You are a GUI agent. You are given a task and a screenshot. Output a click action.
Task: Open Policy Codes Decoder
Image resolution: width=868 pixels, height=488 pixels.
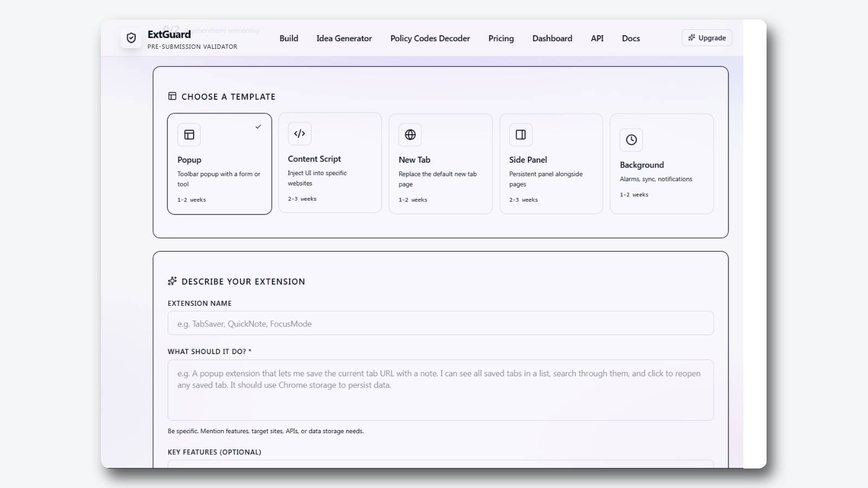[x=430, y=38]
